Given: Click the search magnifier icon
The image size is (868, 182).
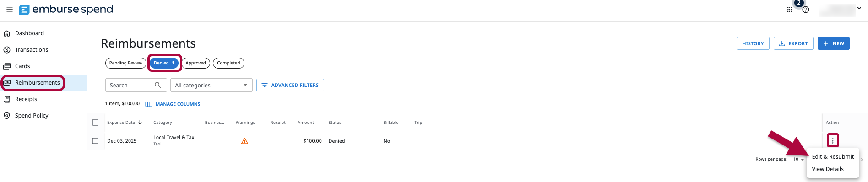Looking at the screenshot, I should [157, 85].
